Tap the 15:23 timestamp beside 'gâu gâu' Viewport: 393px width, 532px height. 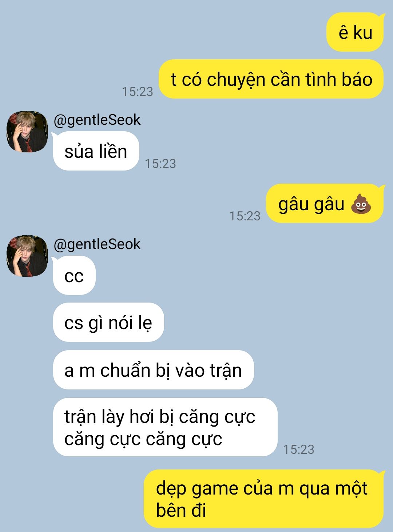(245, 216)
